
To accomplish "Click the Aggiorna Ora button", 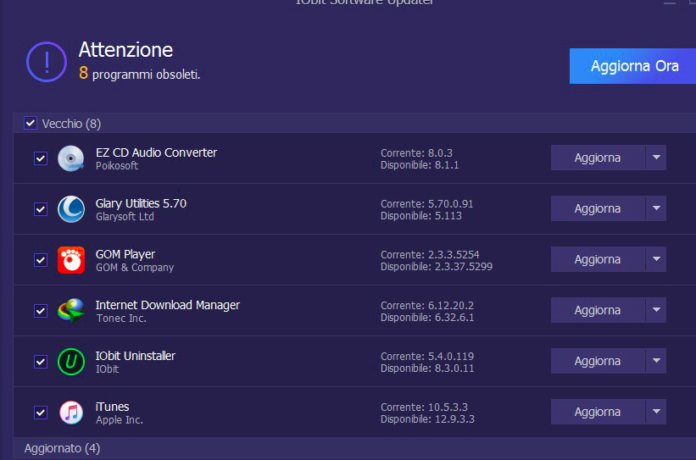I will pos(633,66).
